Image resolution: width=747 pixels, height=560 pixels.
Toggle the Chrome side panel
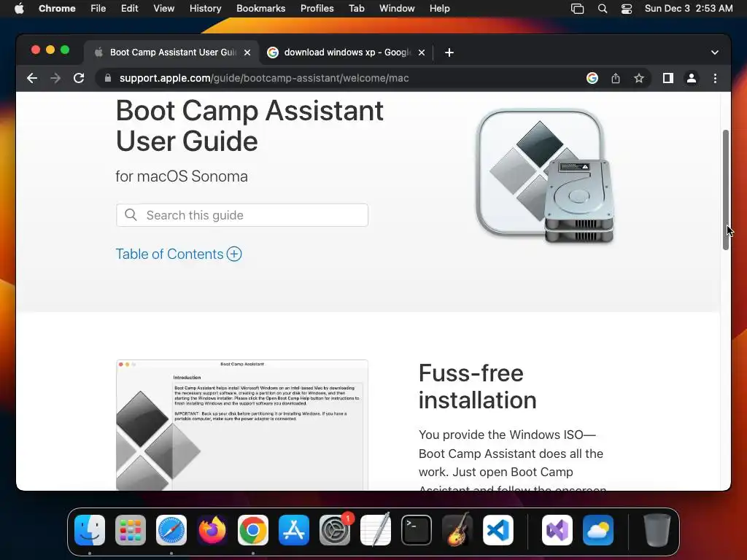[x=668, y=78]
